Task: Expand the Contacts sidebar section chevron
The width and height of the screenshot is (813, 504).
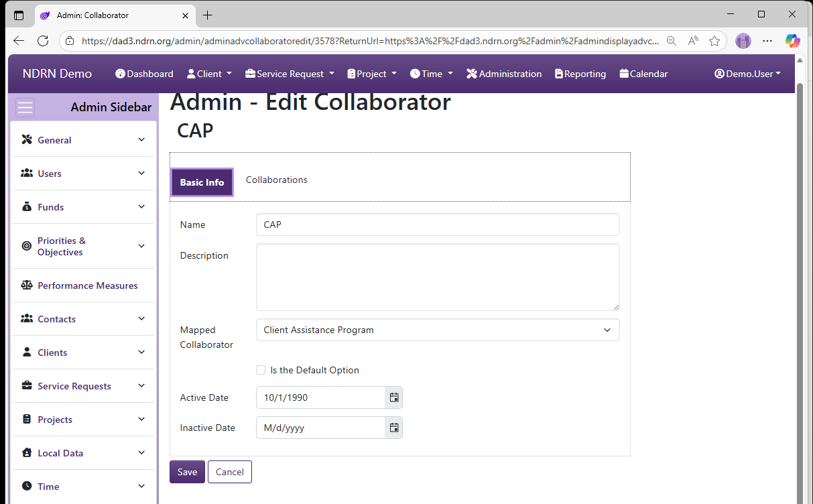Action: coord(141,318)
